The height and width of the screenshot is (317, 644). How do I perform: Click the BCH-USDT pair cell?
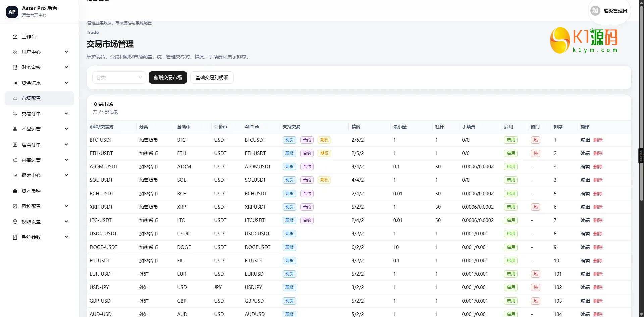coord(102,194)
